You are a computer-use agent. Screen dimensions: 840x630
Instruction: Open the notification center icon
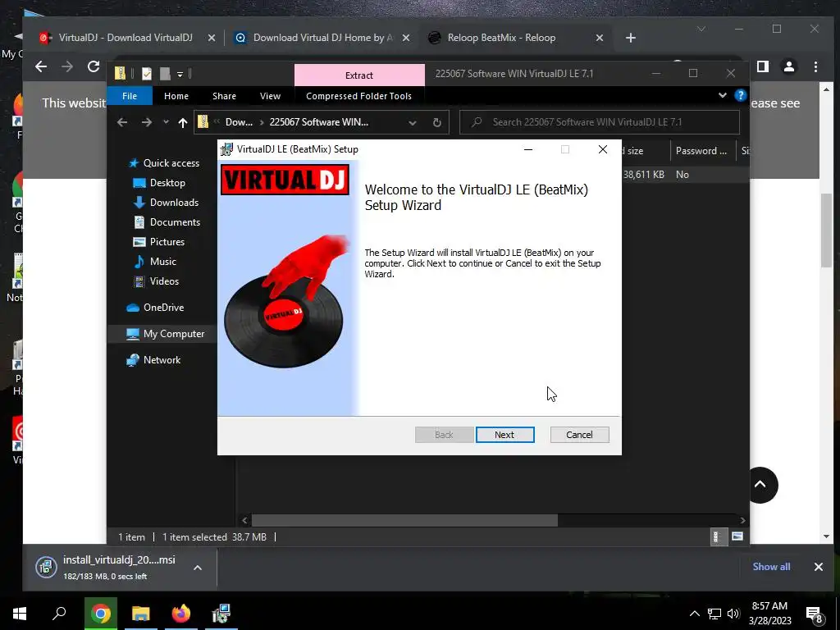point(815,615)
